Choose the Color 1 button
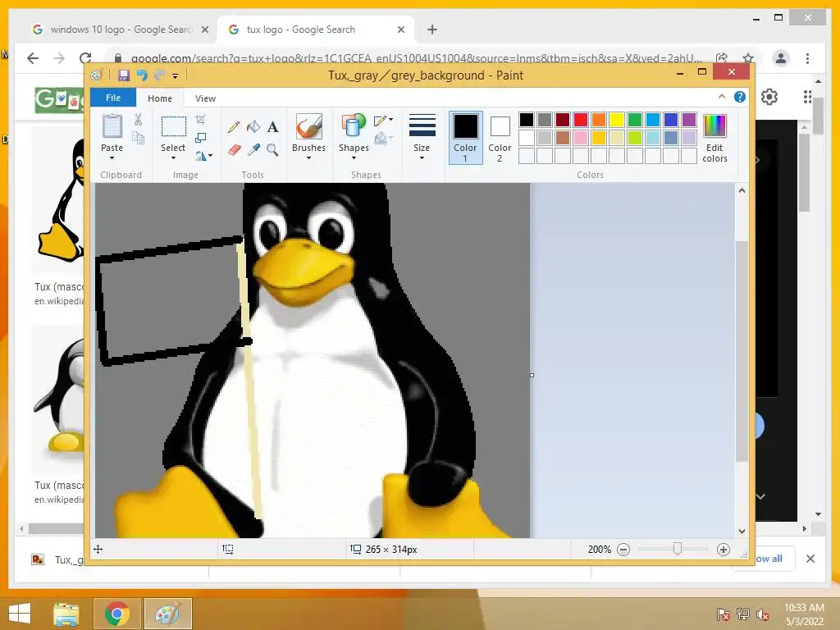The image size is (840, 630). [466, 138]
